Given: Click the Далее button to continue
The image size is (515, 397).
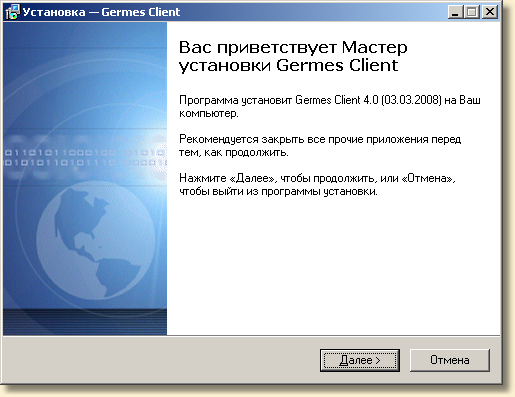Looking at the screenshot, I should [360, 360].
